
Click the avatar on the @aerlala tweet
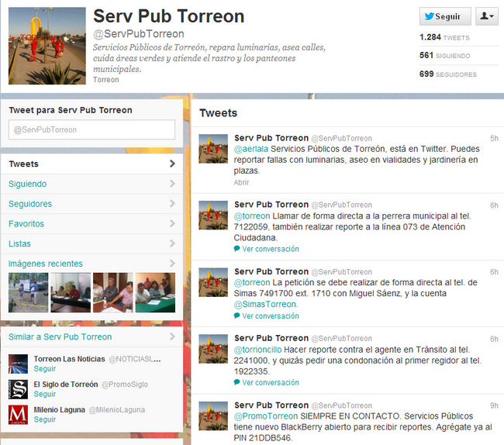213,149
